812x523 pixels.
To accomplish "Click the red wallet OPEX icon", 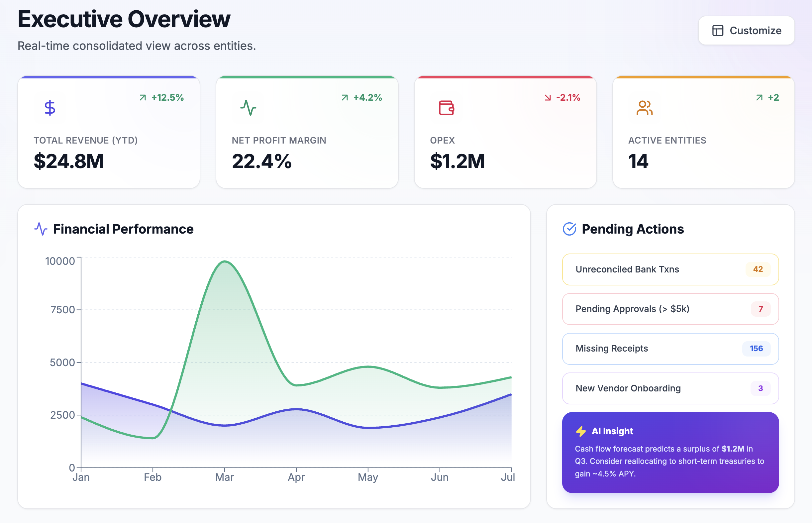I will click(x=446, y=108).
